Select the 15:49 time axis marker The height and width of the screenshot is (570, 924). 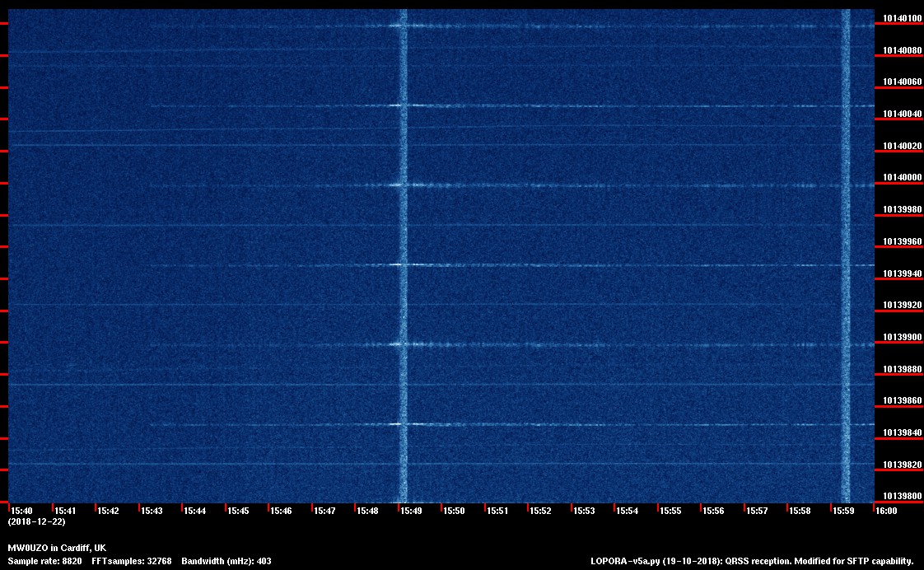(x=411, y=512)
